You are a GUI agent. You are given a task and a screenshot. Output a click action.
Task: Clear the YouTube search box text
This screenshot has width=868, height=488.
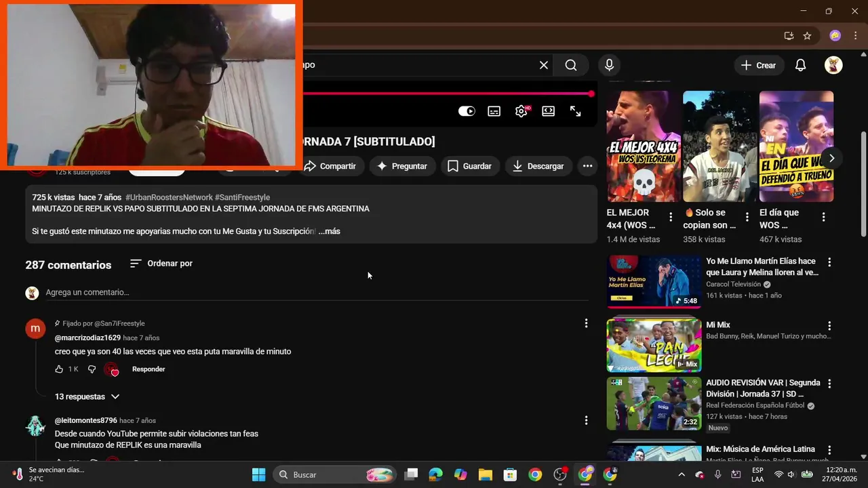pos(544,65)
